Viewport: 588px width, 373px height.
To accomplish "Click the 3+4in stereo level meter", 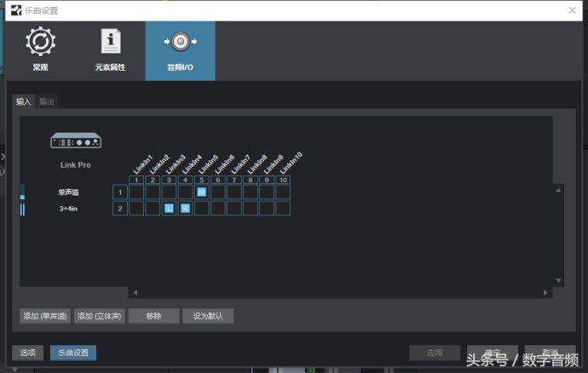I will click(22, 209).
